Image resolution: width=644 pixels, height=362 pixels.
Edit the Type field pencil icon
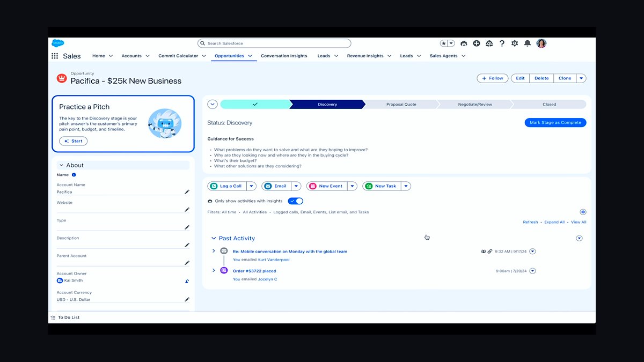click(x=187, y=227)
